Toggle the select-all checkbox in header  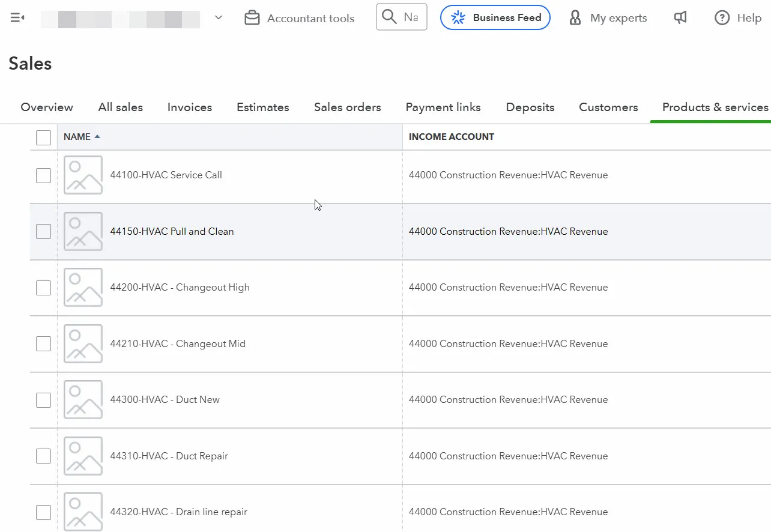pos(43,138)
